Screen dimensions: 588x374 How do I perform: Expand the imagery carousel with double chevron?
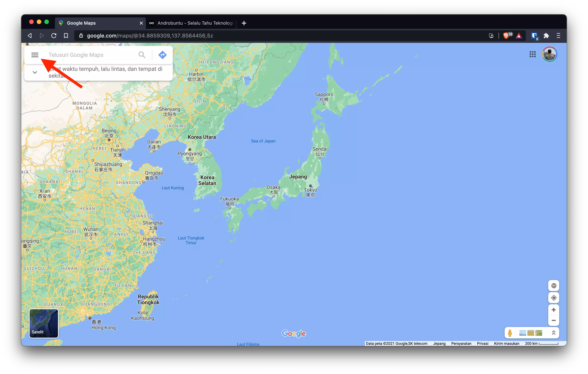[x=554, y=333]
